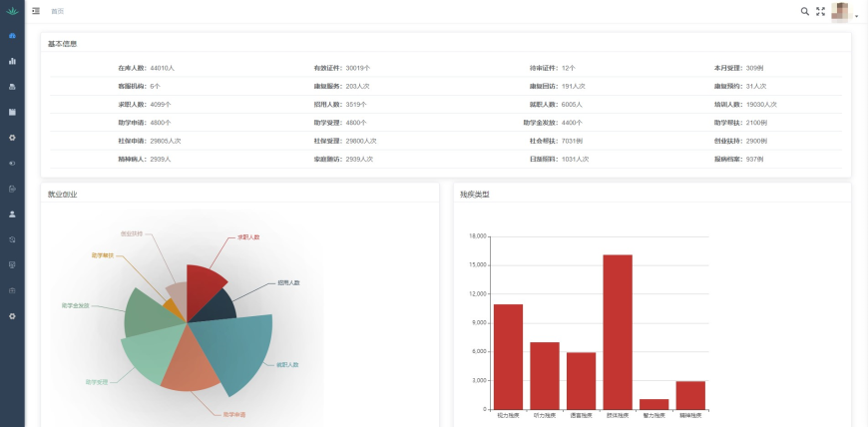This screenshot has width=868, height=427.
Task: Click the magnifier history sidebar icon
Action: click(12, 239)
